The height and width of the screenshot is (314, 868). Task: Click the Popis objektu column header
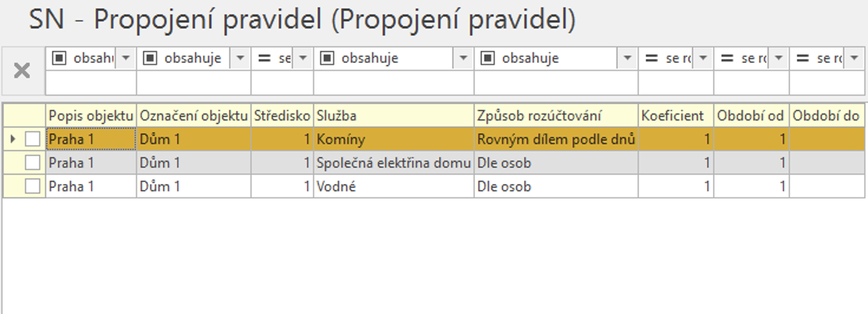coord(91,116)
